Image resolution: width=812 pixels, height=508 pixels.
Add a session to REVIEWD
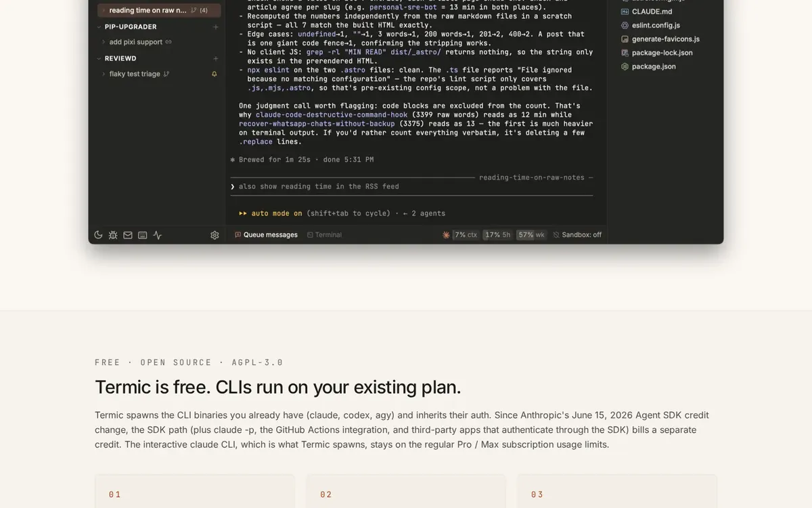pyautogui.click(x=216, y=59)
